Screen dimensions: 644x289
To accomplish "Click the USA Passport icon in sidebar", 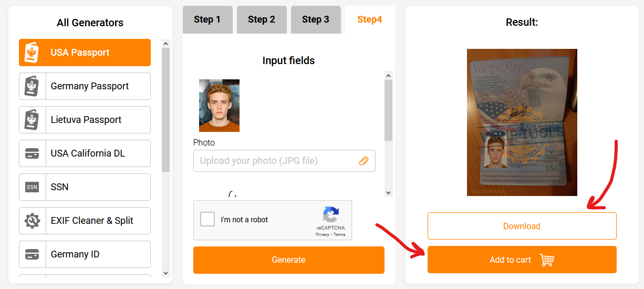I will (32, 53).
